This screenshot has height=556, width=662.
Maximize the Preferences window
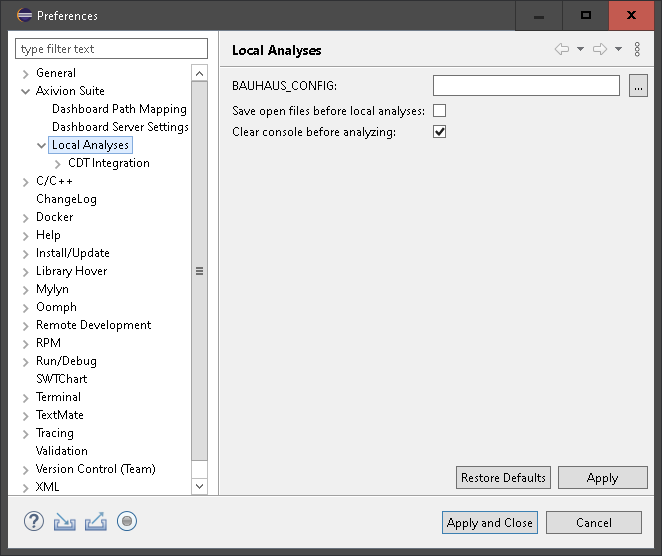pos(586,15)
